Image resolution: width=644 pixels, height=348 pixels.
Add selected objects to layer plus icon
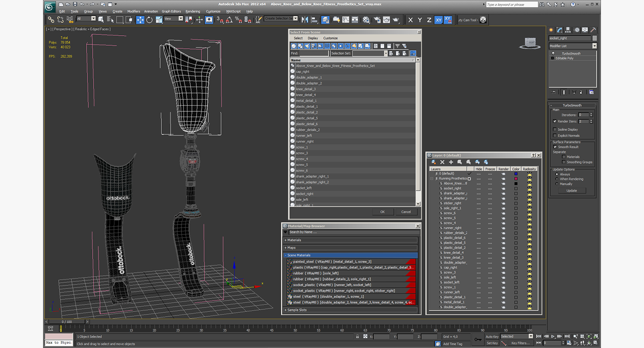click(x=451, y=162)
